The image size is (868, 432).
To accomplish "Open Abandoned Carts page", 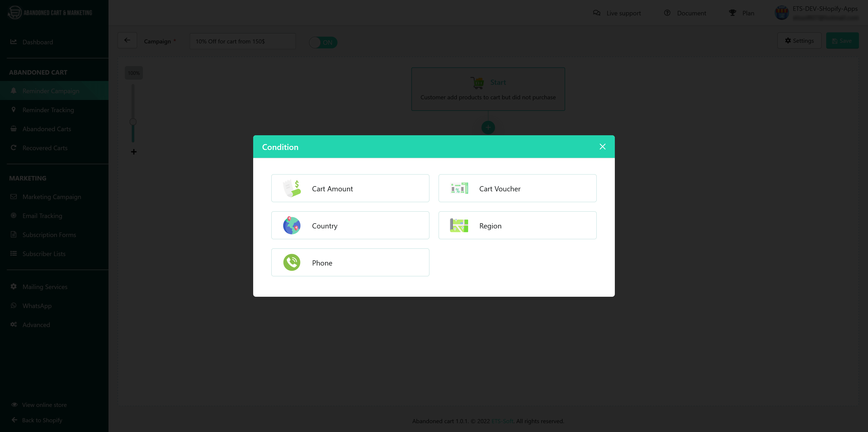I will [54, 129].
